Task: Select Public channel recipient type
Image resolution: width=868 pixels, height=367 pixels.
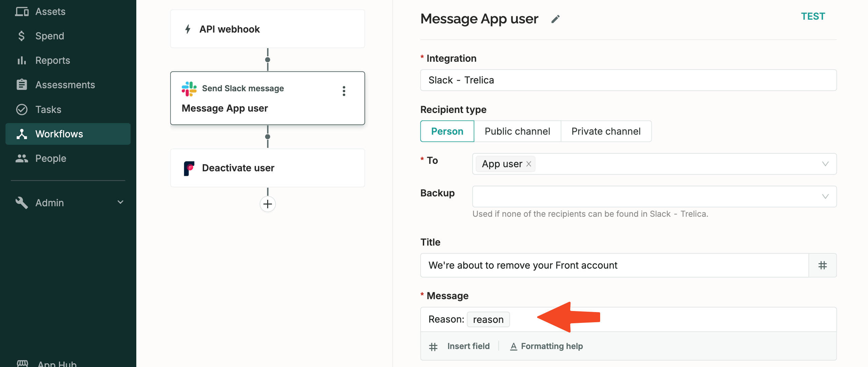Action: coord(517,131)
